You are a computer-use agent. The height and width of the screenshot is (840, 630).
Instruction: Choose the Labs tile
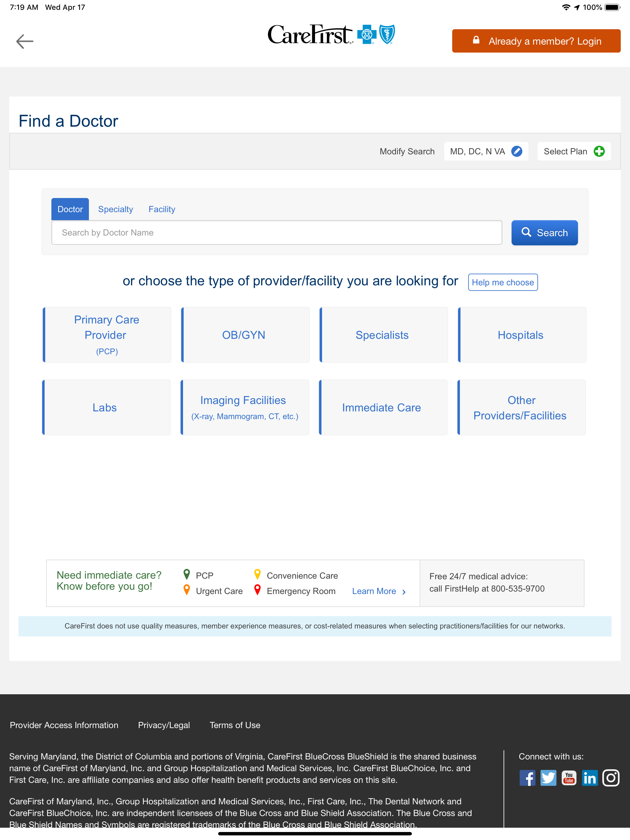106,407
